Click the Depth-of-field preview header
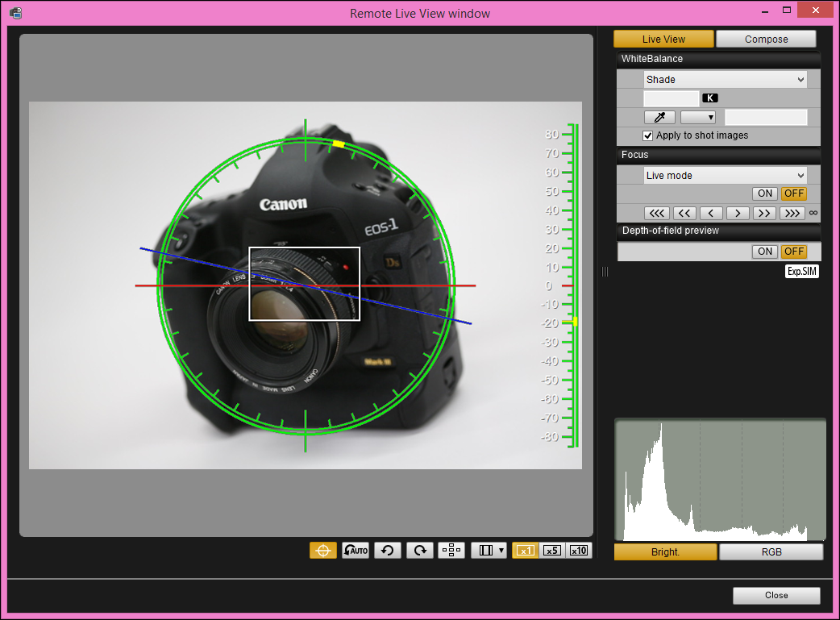 pos(718,231)
